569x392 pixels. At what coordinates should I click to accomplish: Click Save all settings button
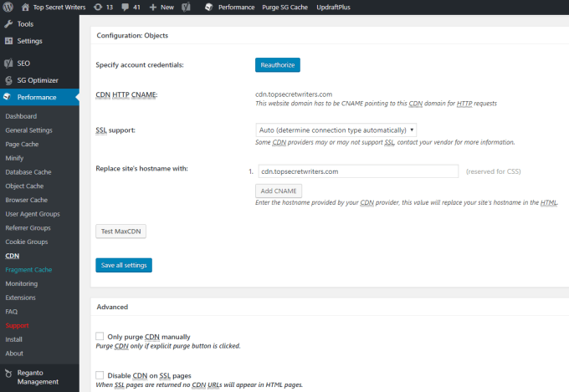point(124,265)
